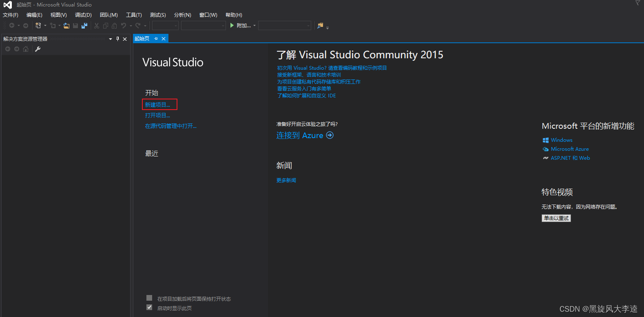644x317 pixels.
Task: Open the File menu
Action: coord(11,15)
